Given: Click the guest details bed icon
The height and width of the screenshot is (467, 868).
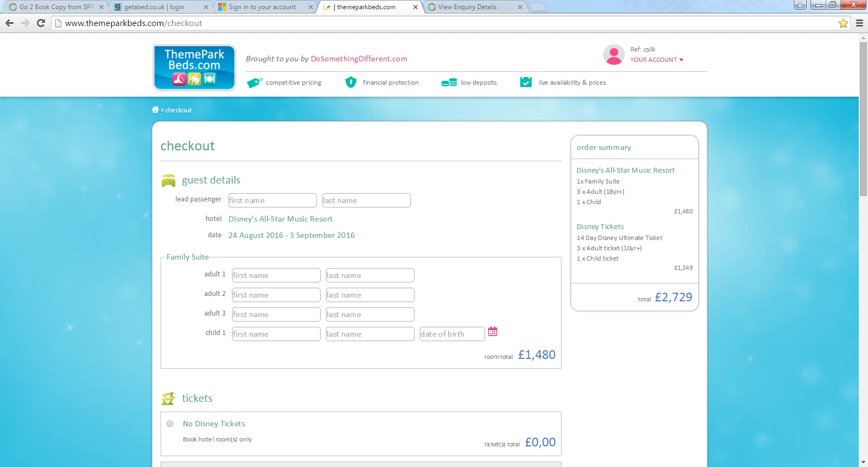Looking at the screenshot, I should tap(169, 180).
